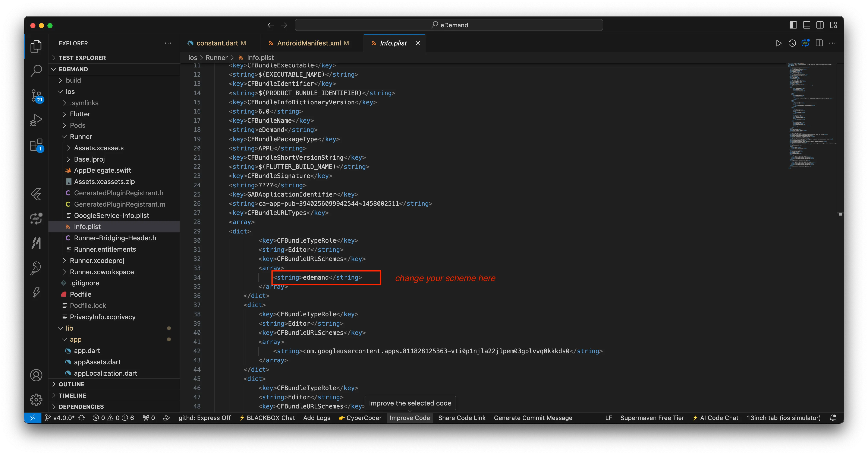The image size is (868, 455).
Task: Click the debug start icon in status bar
Action: 166,418
